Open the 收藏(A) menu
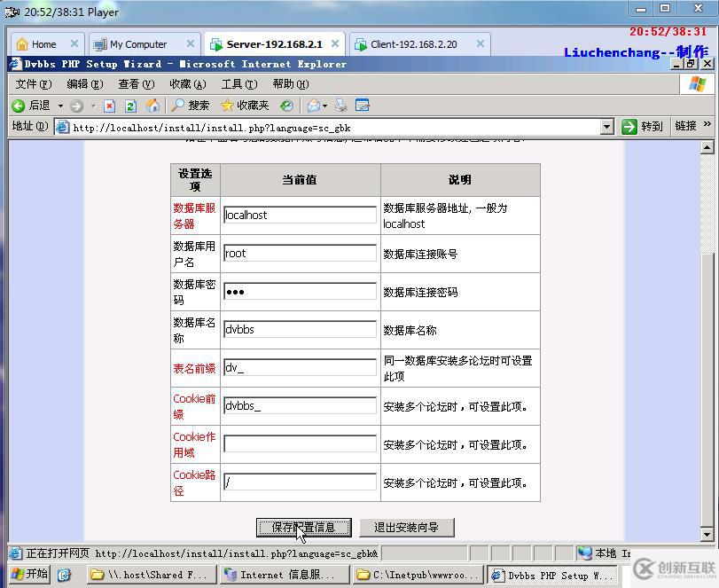Viewport: 719px width, 588px height. coord(188,84)
